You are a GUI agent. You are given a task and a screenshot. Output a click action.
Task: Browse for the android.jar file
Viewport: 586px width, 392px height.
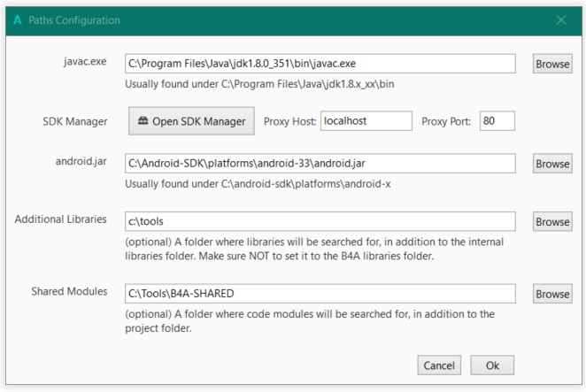click(x=552, y=164)
